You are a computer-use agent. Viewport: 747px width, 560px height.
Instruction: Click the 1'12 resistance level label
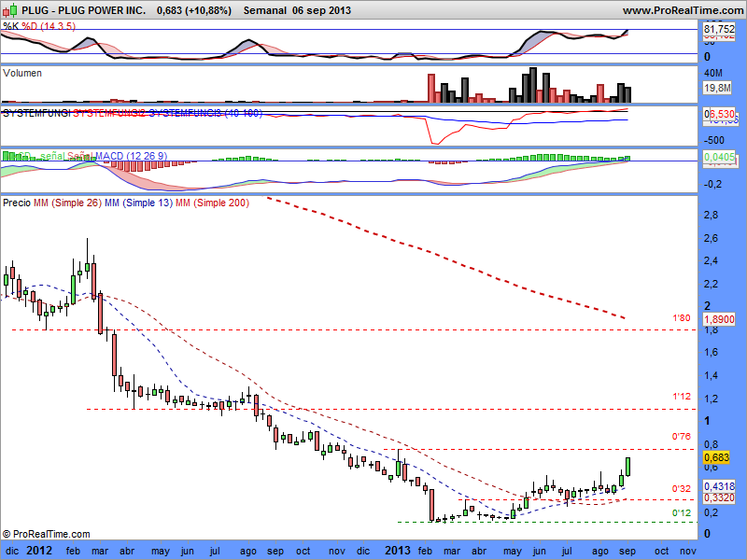click(x=682, y=396)
